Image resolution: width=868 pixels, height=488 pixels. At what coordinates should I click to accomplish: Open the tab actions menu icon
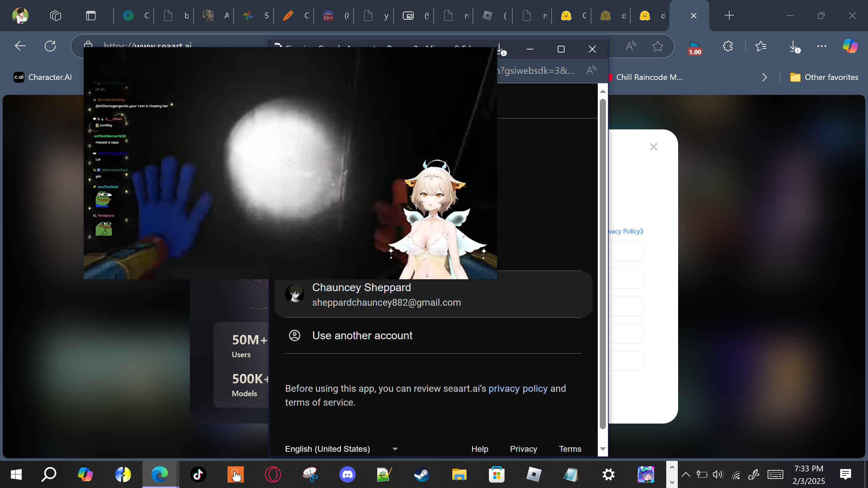click(91, 16)
